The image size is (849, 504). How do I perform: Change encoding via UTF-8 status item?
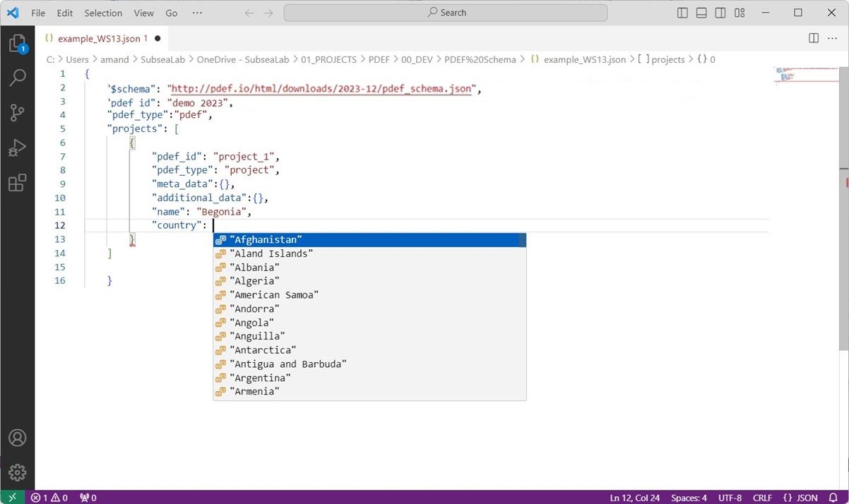[x=730, y=498]
